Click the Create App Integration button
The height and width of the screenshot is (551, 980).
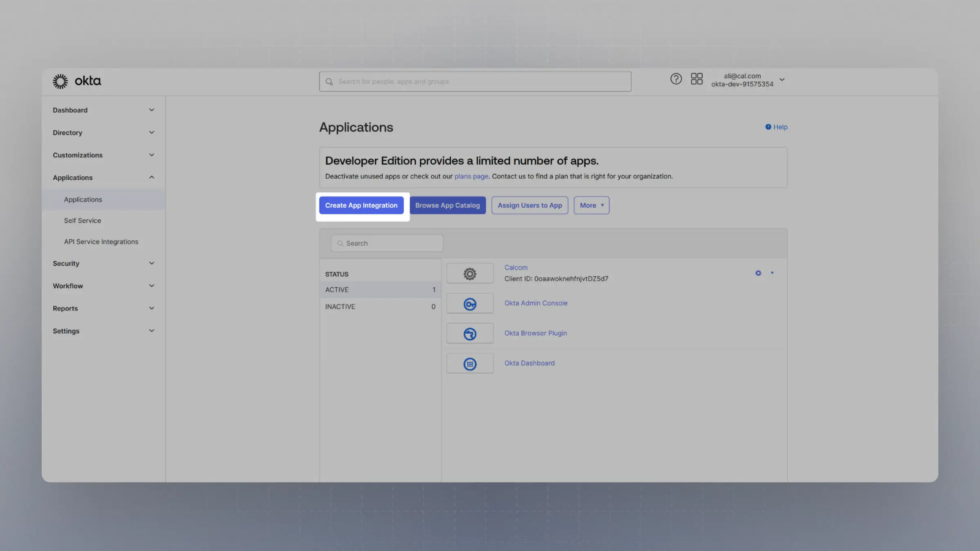click(361, 206)
